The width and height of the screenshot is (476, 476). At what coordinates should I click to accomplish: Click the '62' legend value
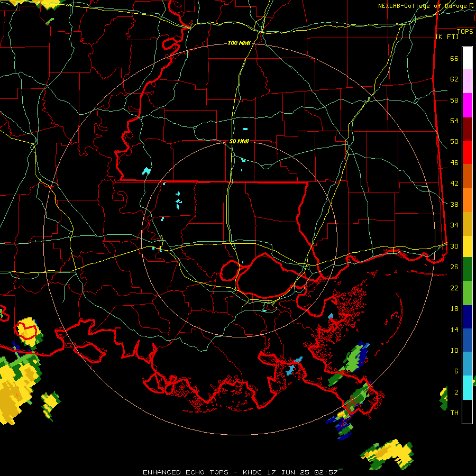point(454,79)
